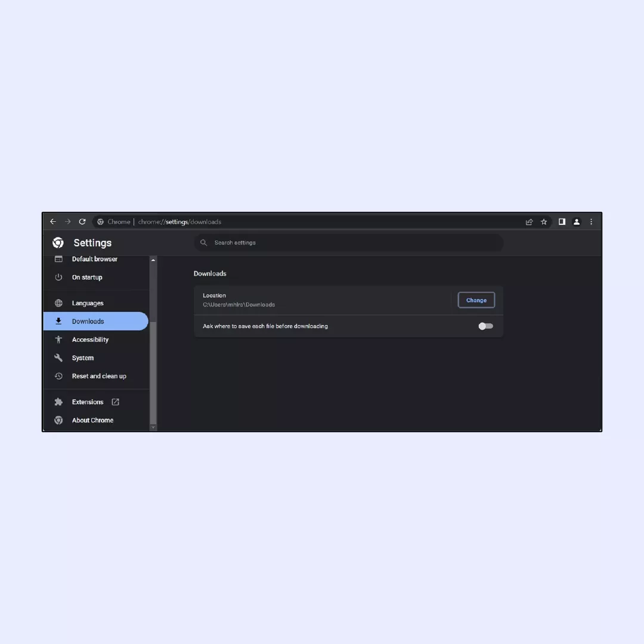
Task: Open the side panel icon
Action: (562, 222)
